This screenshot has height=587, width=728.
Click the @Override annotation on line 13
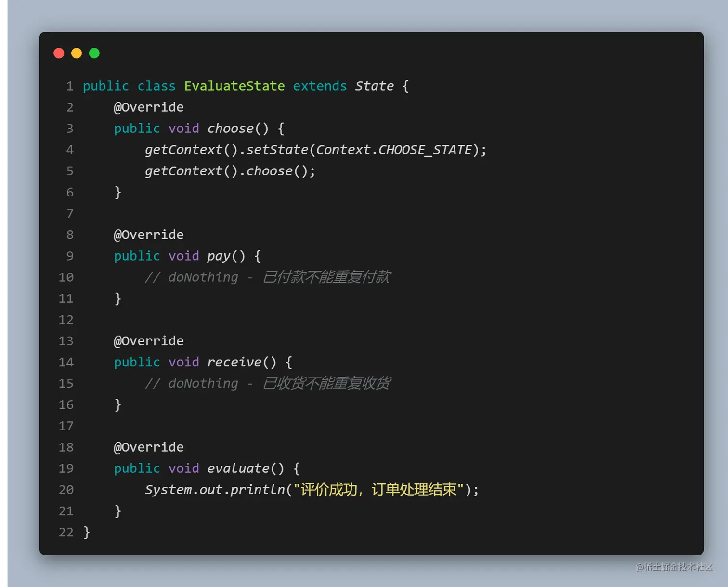[x=149, y=341]
